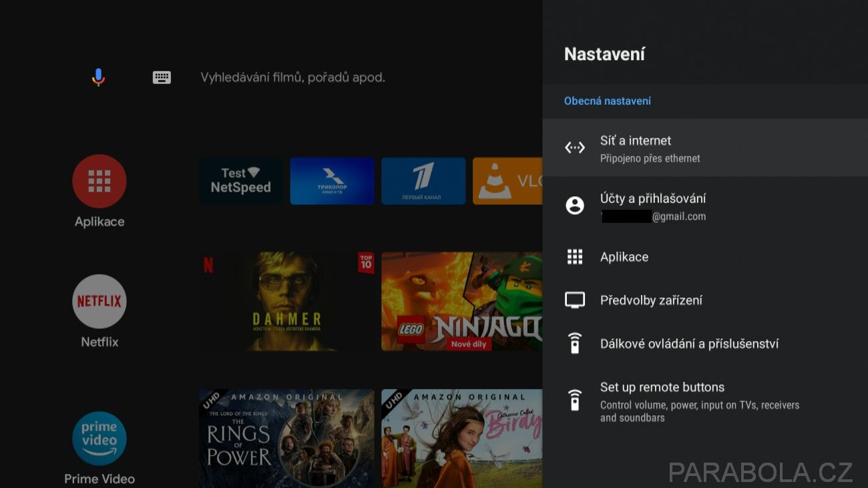The width and height of the screenshot is (868, 488).
Task: Click the grid icon beside Aplikace in settings
Action: tap(575, 257)
